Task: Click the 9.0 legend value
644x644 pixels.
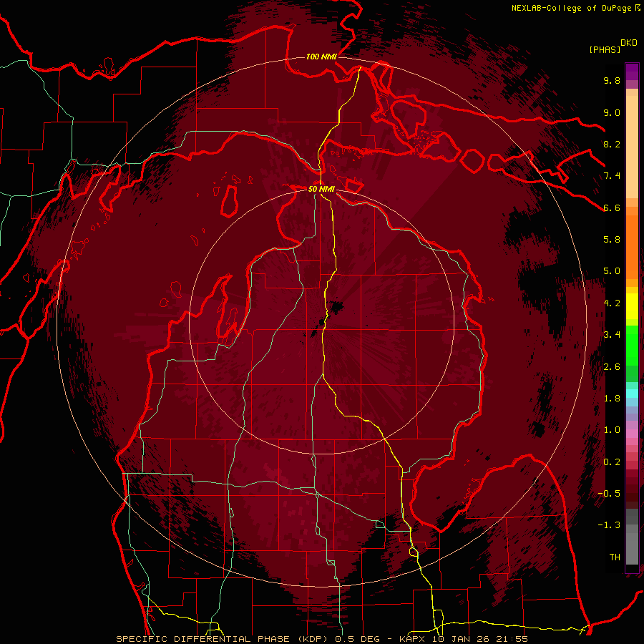Action: click(612, 113)
